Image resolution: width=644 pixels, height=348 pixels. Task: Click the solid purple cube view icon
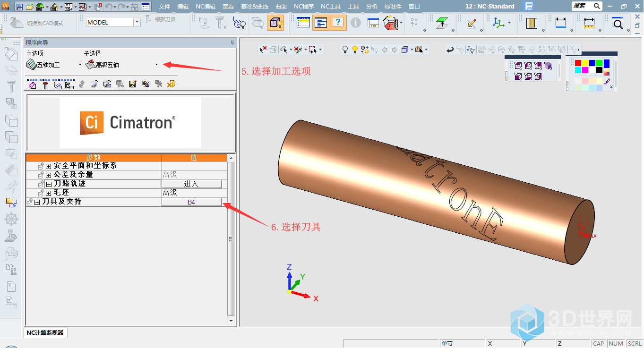point(548,66)
